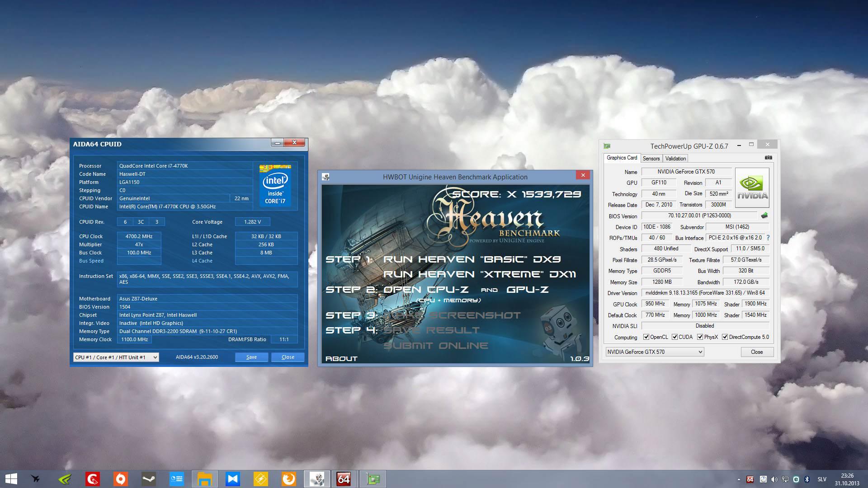Image resolution: width=868 pixels, height=488 pixels.
Task: Click GPU Name field NVIDIA GeForce GTX 570
Action: tap(686, 172)
